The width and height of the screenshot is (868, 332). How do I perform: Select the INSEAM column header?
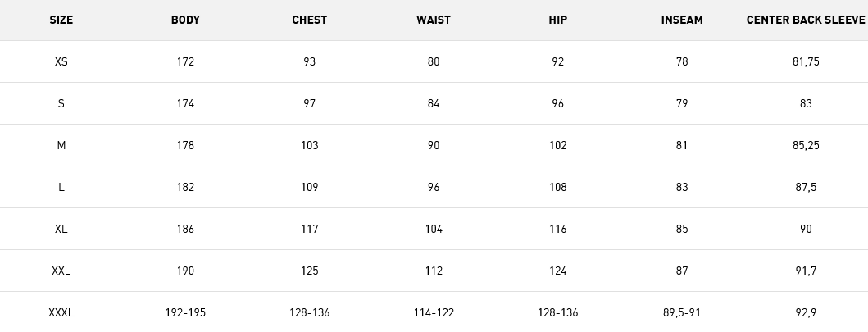coord(682,20)
